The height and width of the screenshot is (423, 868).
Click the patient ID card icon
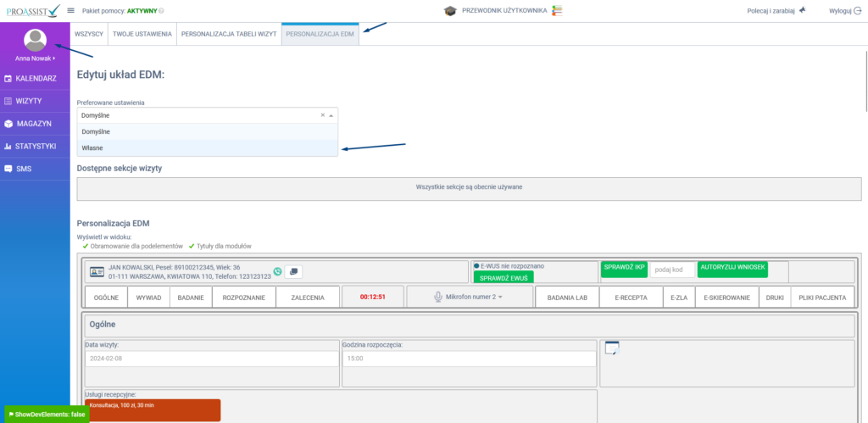pyautogui.click(x=97, y=272)
